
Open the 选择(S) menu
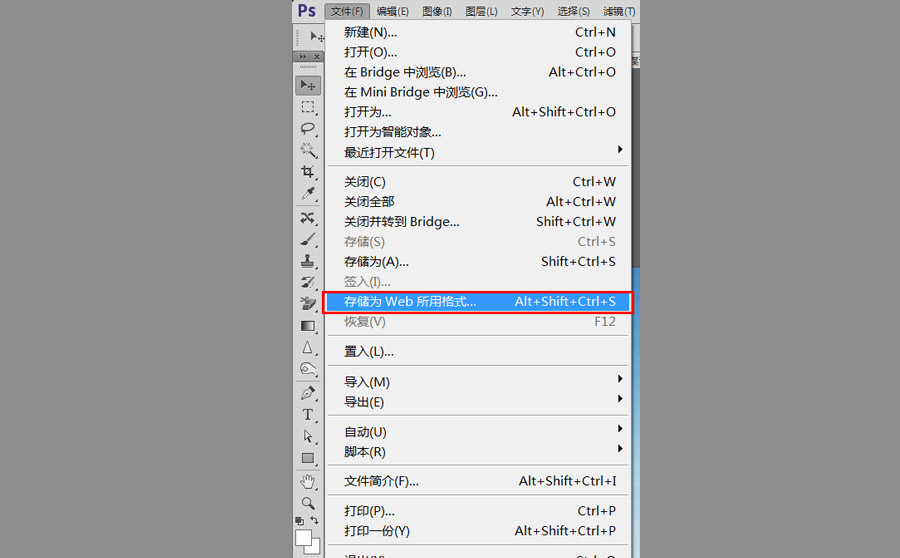573,11
